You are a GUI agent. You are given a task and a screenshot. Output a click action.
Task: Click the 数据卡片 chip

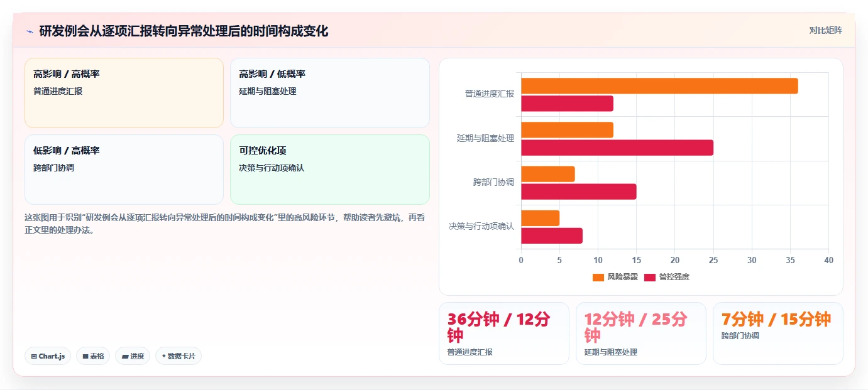[179, 356]
